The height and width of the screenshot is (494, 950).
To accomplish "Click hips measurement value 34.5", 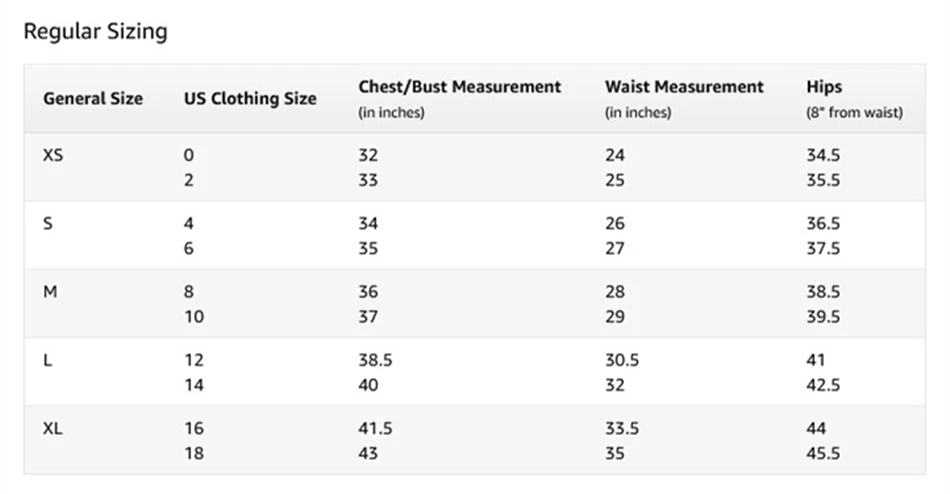I will coord(823,155).
